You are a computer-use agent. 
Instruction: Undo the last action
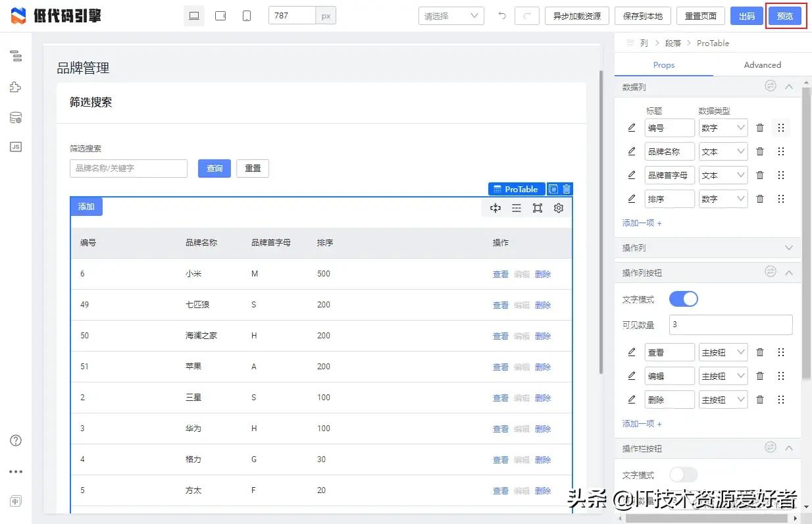(502, 16)
